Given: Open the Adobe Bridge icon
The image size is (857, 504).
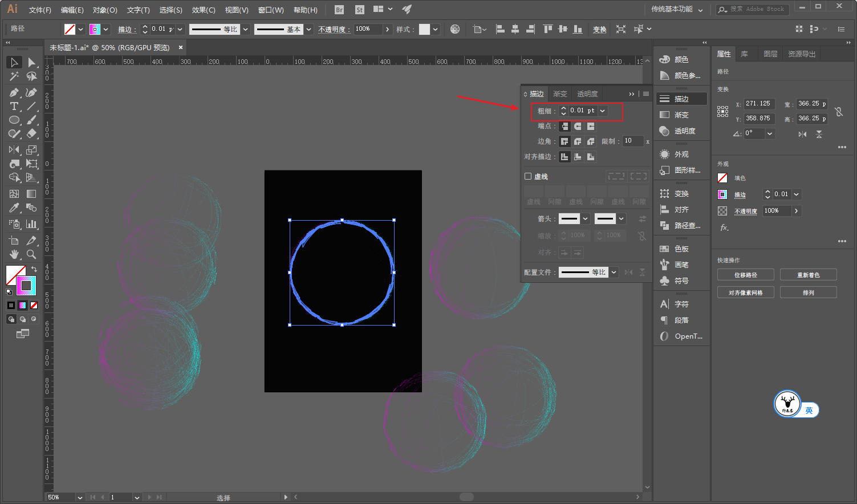Looking at the screenshot, I should pos(339,10).
